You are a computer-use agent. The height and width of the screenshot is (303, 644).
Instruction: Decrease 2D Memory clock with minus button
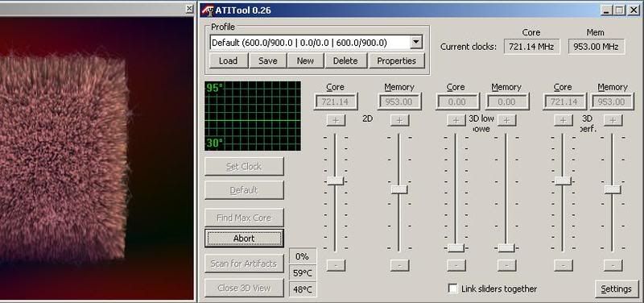(x=399, y=266)
